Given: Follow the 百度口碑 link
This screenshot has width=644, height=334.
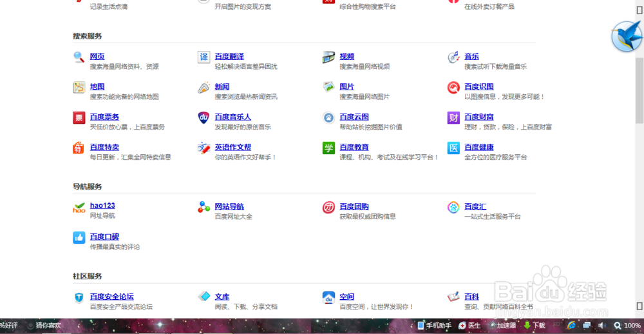Looking at the screenshot, I should tap(104, 237).
